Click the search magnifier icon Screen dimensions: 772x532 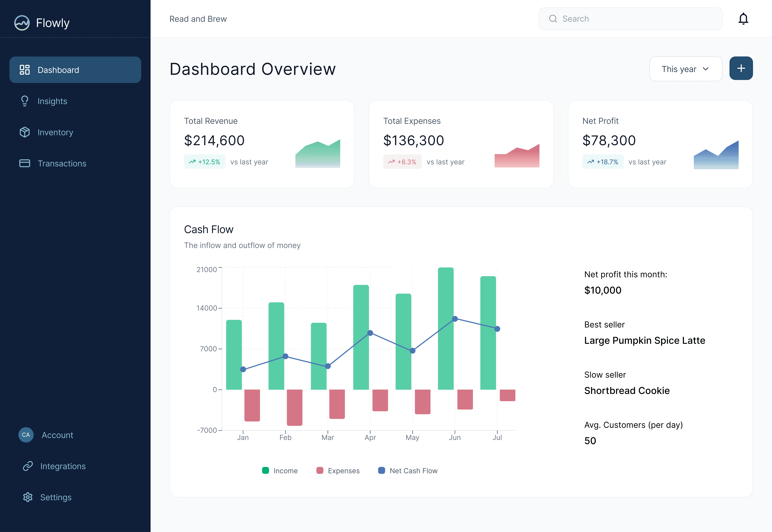pyautogui.click(x=553, y=19)
